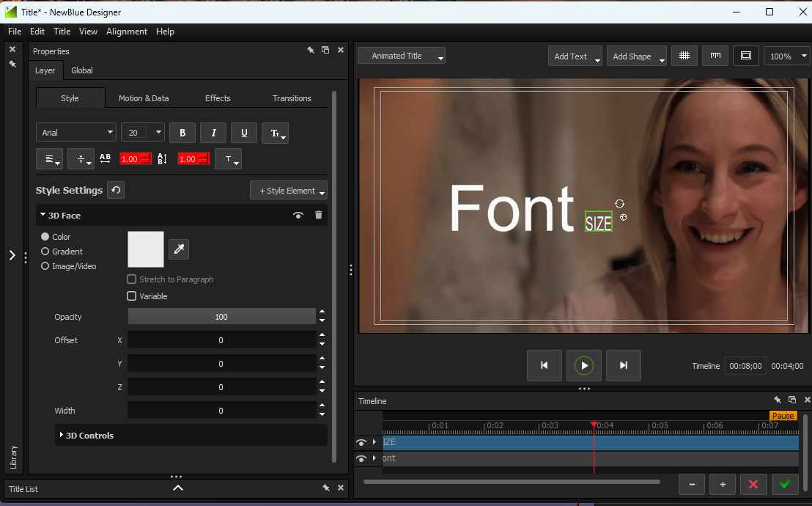812x506 pixels.
Task: Play the title preview
Action: [x=584, y=365]
